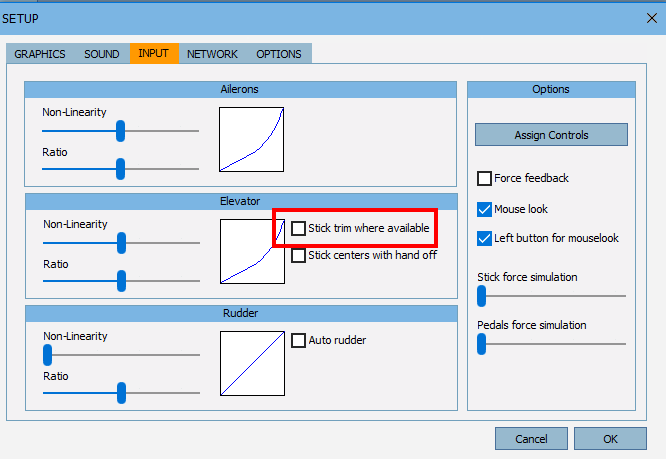Image resolution: width=666 pixels, height=459 pixels.
Task: Enable Stick trim where available checkbox
Action: [298, 228]
